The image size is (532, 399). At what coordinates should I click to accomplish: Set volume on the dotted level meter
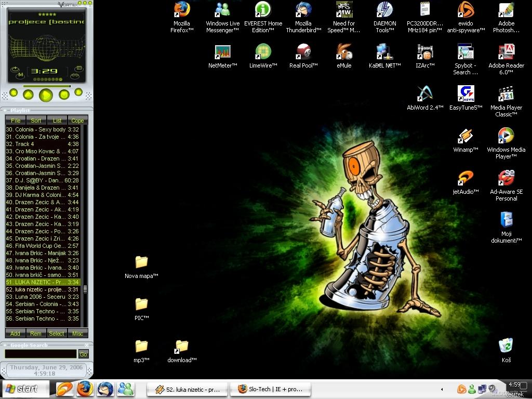[48, 79]
